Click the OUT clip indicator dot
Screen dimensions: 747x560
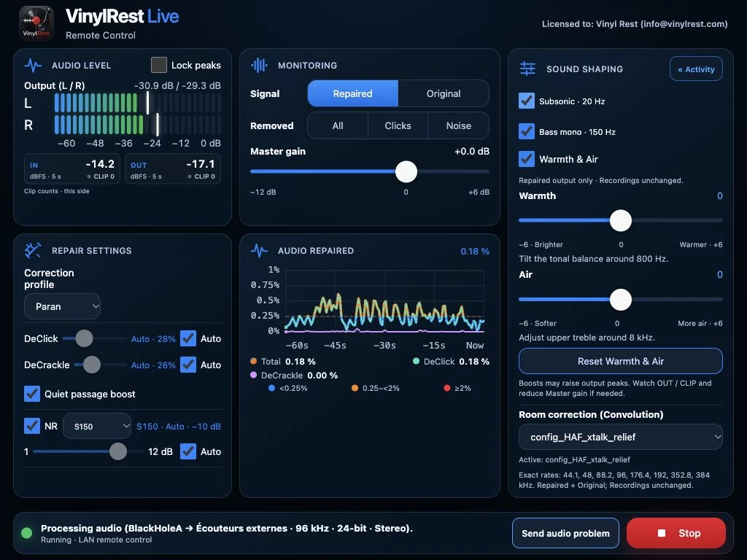(x=190, y=176)
